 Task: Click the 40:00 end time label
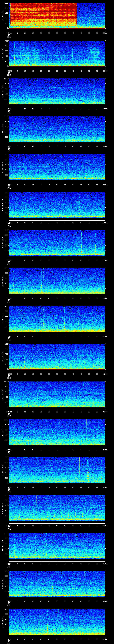pos(105,336)
